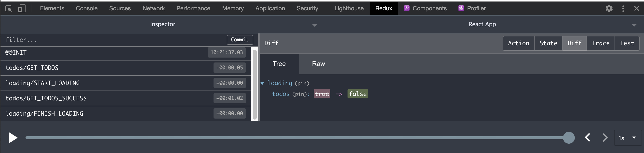Screen dimensions: 644x153
Task: Select the Redux tab
Action: click(384, 8)
